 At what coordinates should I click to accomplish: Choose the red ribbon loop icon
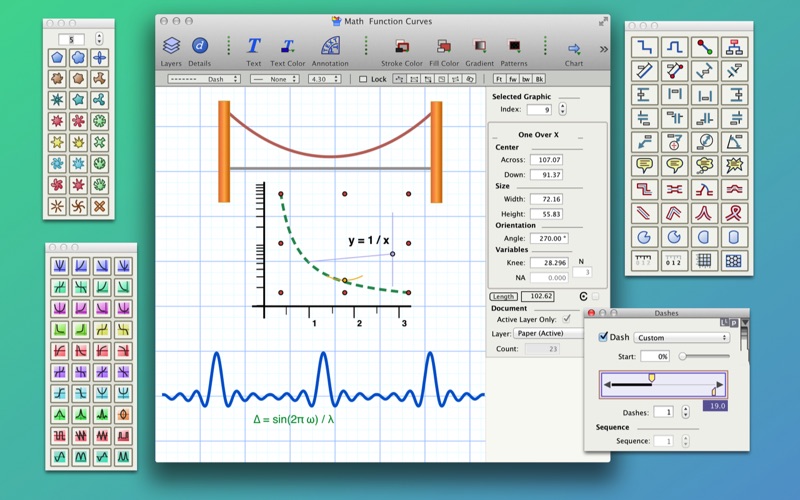pos(734,213)
